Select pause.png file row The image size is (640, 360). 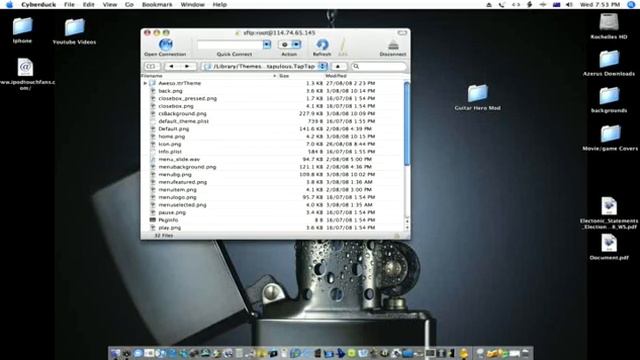272,212
